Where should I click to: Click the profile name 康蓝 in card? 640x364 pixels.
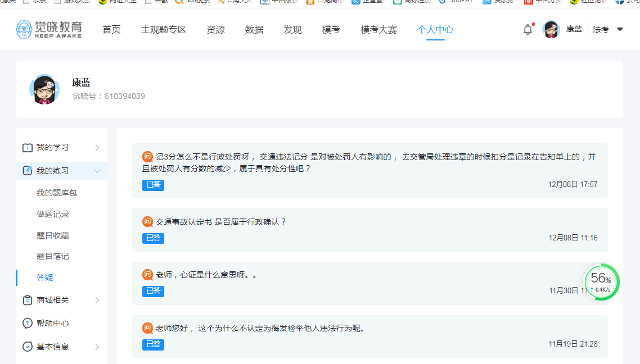point(81,83)
